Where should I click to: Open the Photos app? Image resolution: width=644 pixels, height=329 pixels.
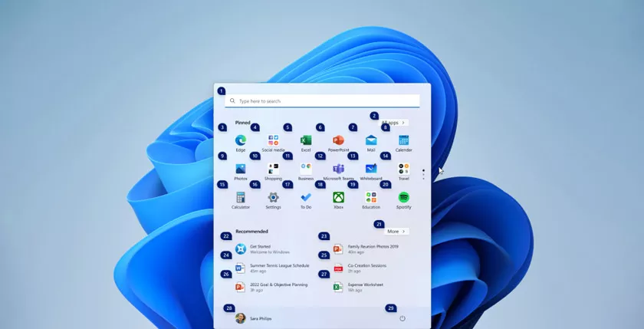click(240, 169)
